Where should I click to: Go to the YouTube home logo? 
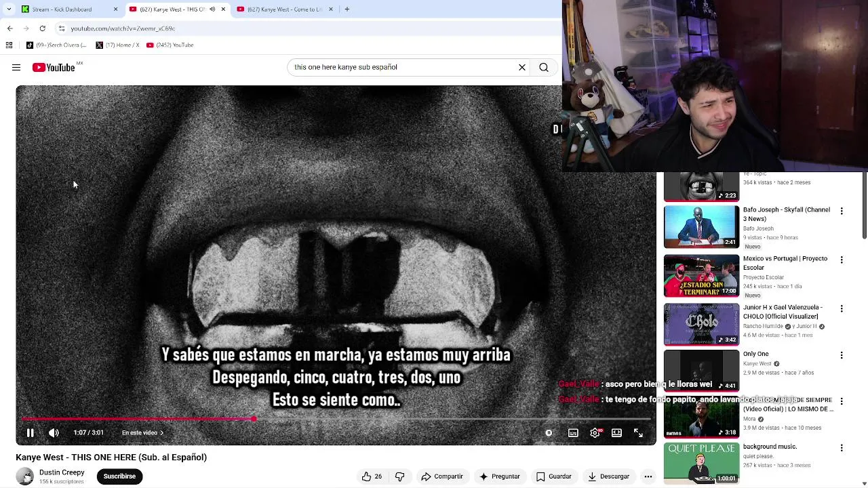click(54, 67)
